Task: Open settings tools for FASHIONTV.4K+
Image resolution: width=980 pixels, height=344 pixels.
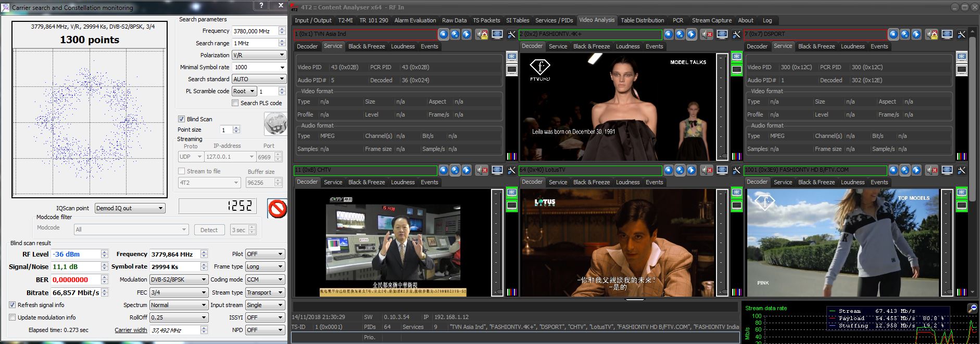Action: (736, 34)
